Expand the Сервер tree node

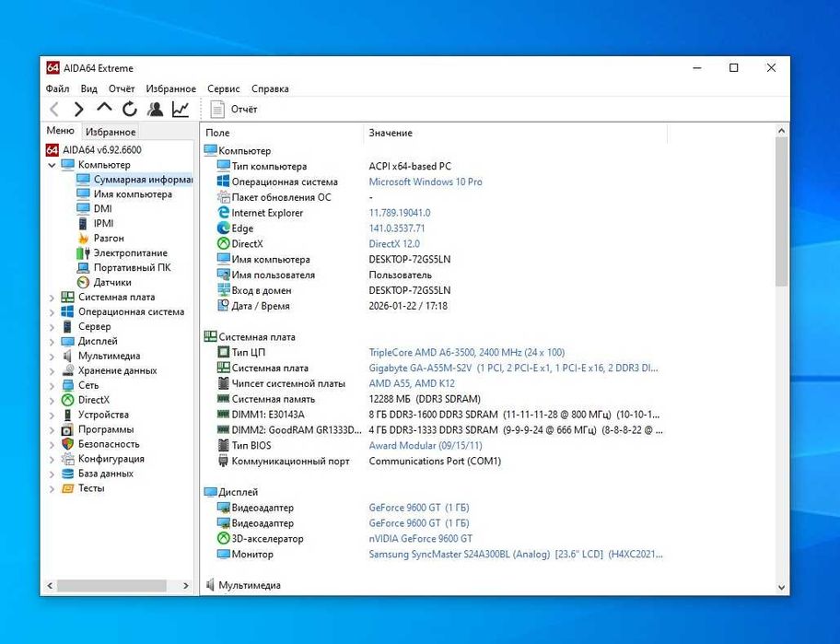click(x=52, y=327)
